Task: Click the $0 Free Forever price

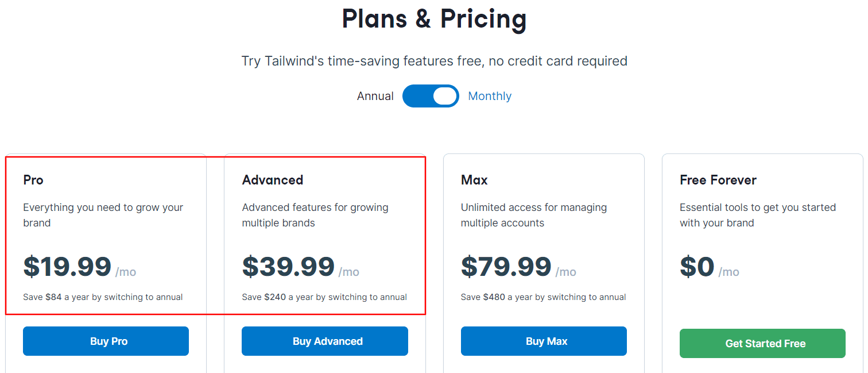Action: point(697,267)
